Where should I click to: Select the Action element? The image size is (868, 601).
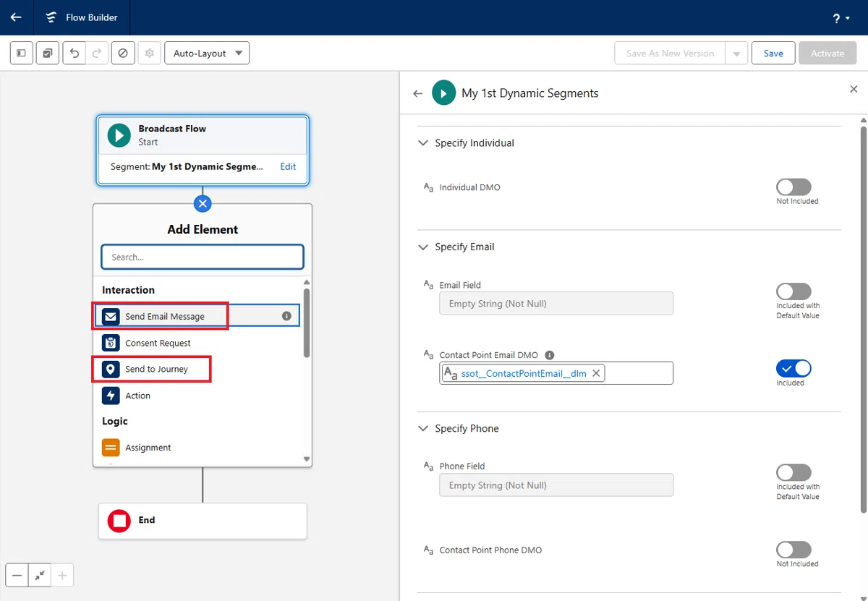pyautogui.click(x=196, y=396)
